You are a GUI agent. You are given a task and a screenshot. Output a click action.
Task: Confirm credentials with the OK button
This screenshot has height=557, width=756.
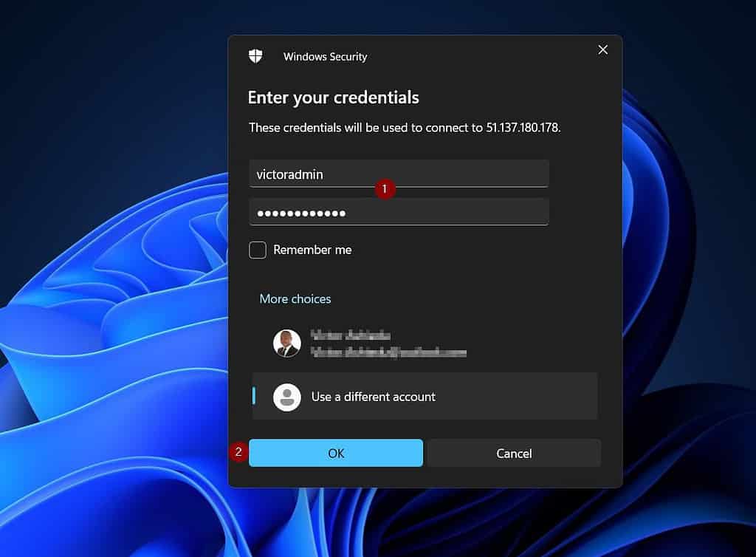point(336,453)
